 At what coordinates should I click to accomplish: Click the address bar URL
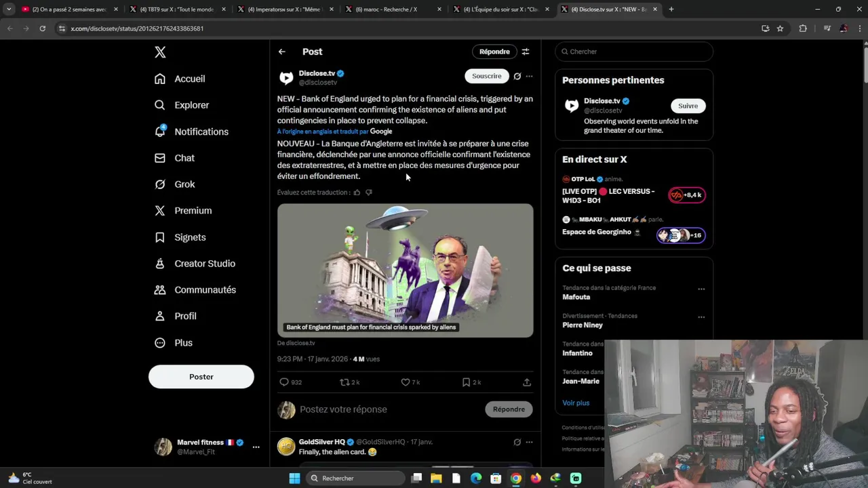tap(137, 28)
